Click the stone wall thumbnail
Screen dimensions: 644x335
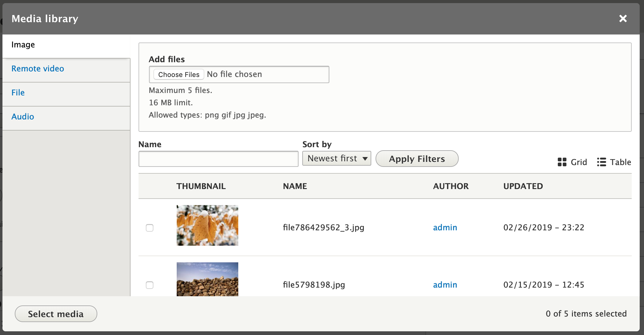click(207, 279)
